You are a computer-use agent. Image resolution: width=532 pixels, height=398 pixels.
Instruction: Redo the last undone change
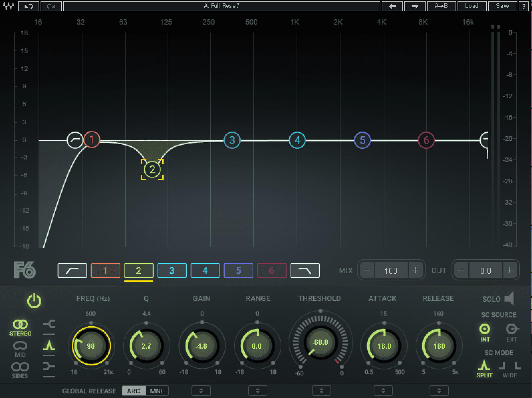[x=51, y=6]
